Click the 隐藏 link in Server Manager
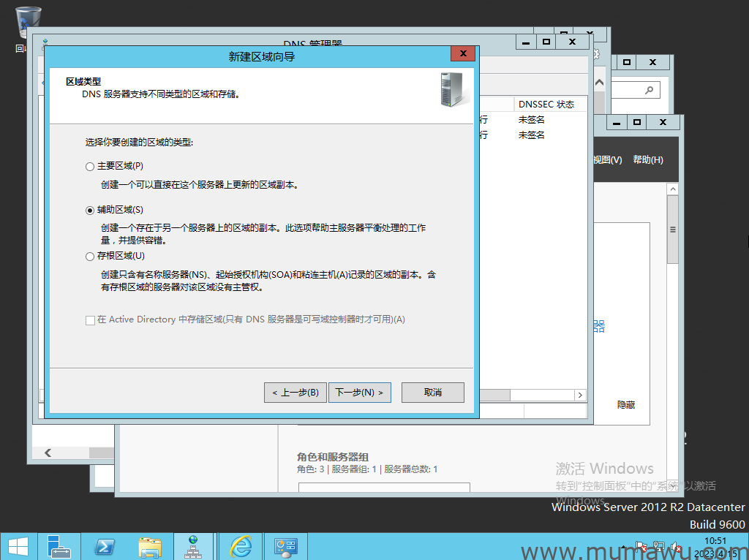749x560 pixels. 626,404
